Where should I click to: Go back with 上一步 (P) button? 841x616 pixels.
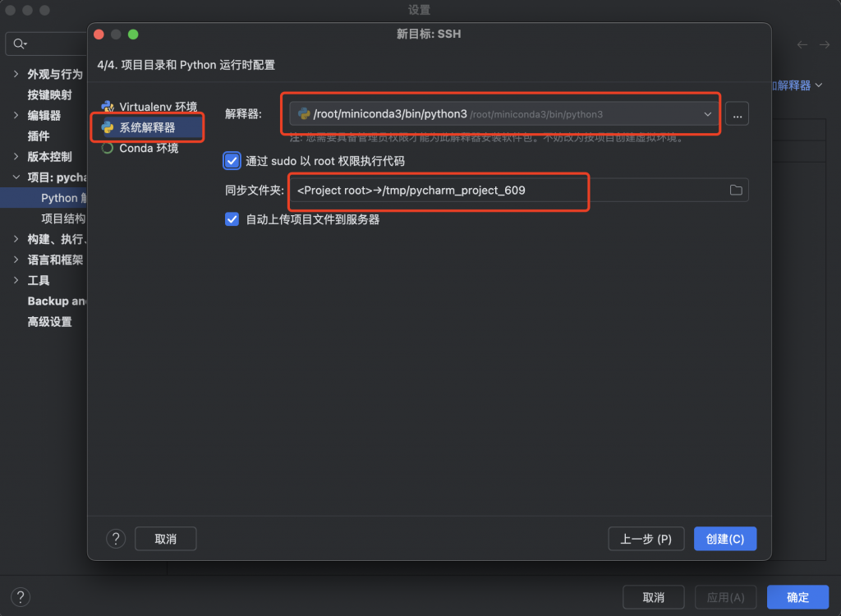pyautogui.click(x=646, y=539)
